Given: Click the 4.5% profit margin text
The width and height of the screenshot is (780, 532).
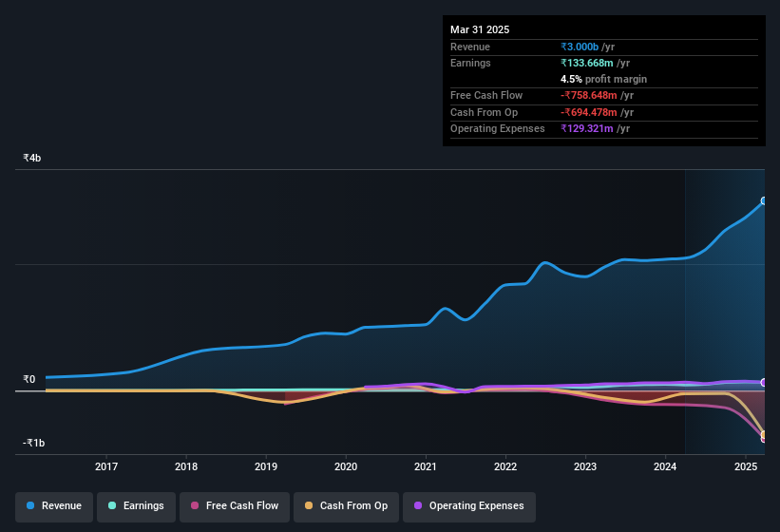Looking at the screenshot, I should (604, 79).
